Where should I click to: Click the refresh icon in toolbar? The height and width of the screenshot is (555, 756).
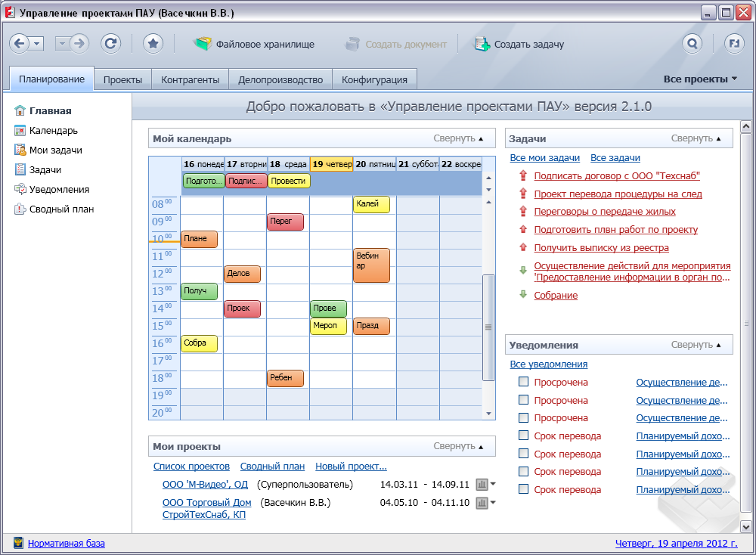110,44
